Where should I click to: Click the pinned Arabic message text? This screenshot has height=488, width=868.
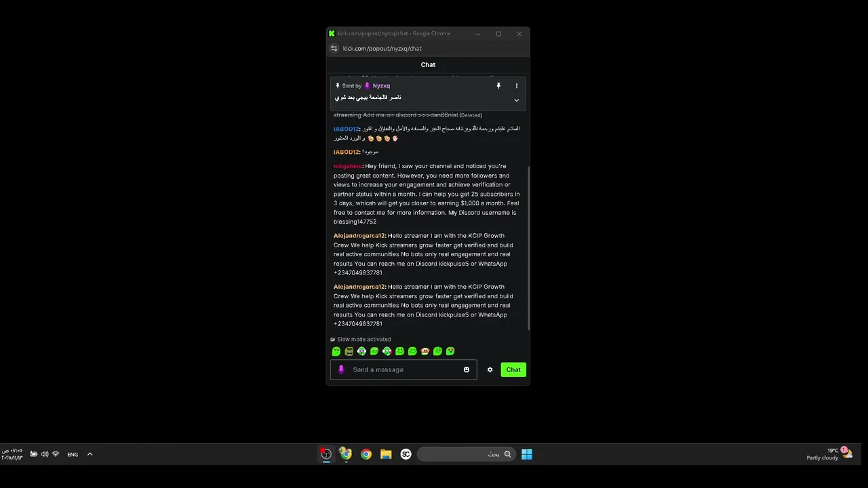(367, 98)
